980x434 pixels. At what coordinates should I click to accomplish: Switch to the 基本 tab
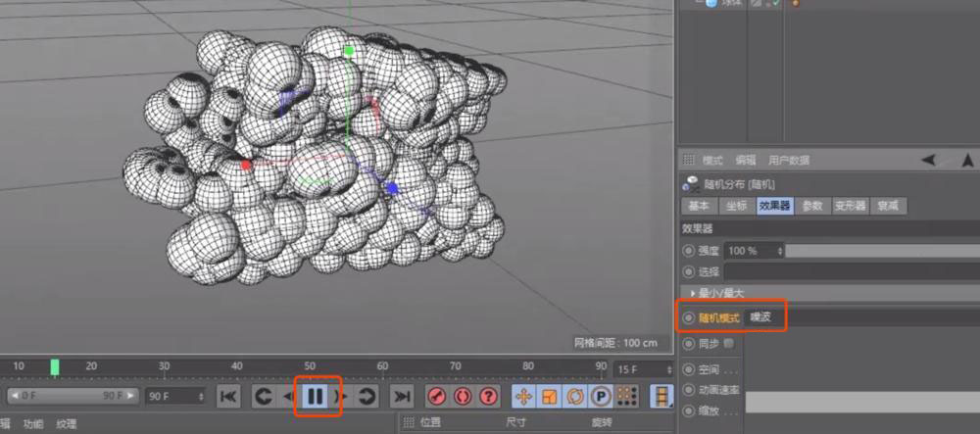pyautogui.click(x=699, y=206)
